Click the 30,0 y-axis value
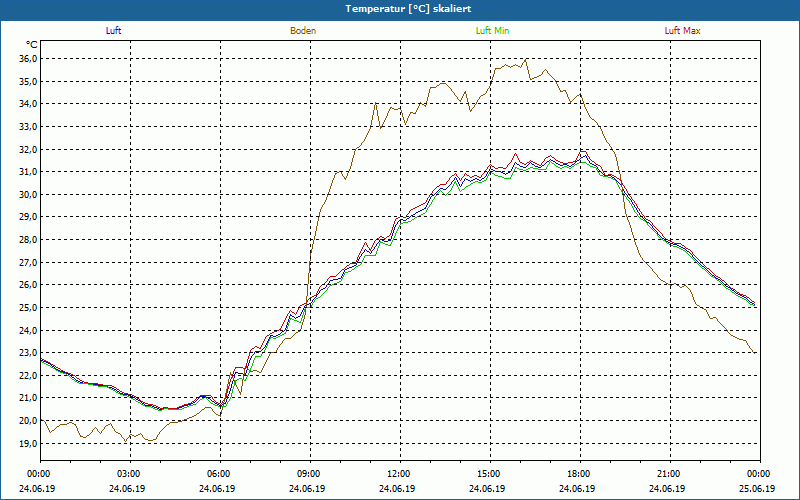Screen dimensions: 800x500 click(x=28, y=194)
